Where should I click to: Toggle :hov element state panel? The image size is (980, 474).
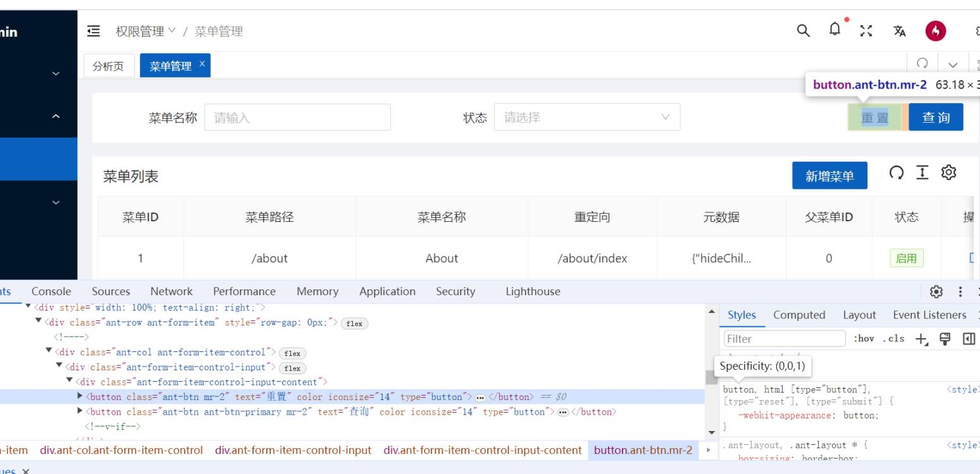[864, 339]
